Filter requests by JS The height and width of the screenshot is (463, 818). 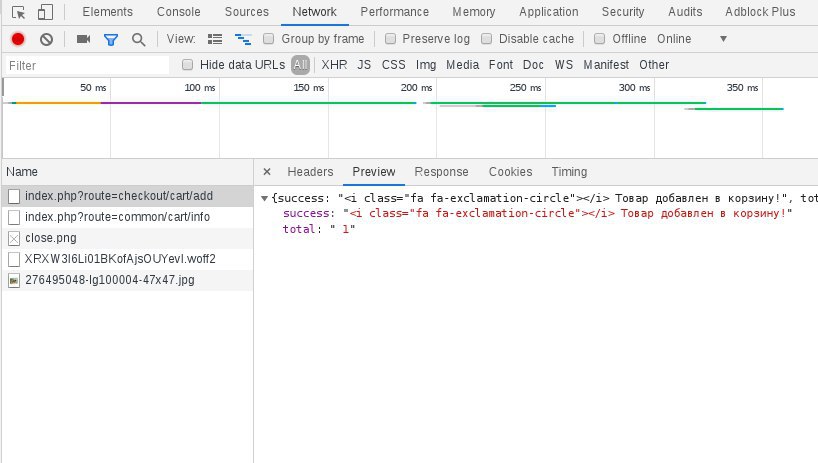coord(364,65)
